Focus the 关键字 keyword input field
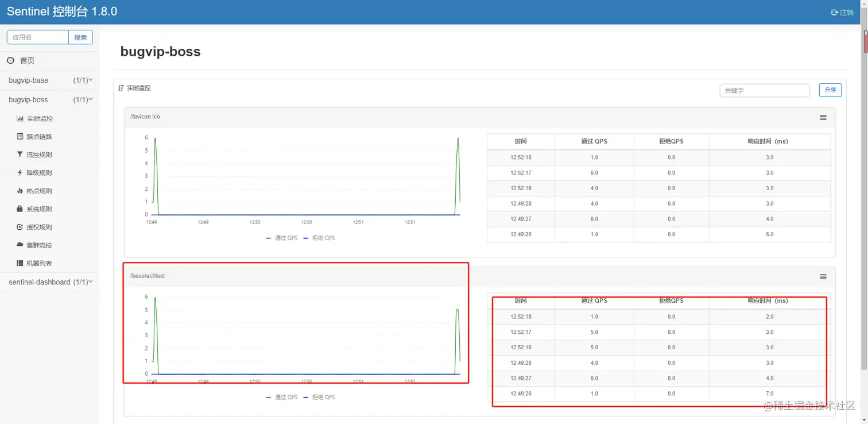The image size is (868, 424). (765, 90)
